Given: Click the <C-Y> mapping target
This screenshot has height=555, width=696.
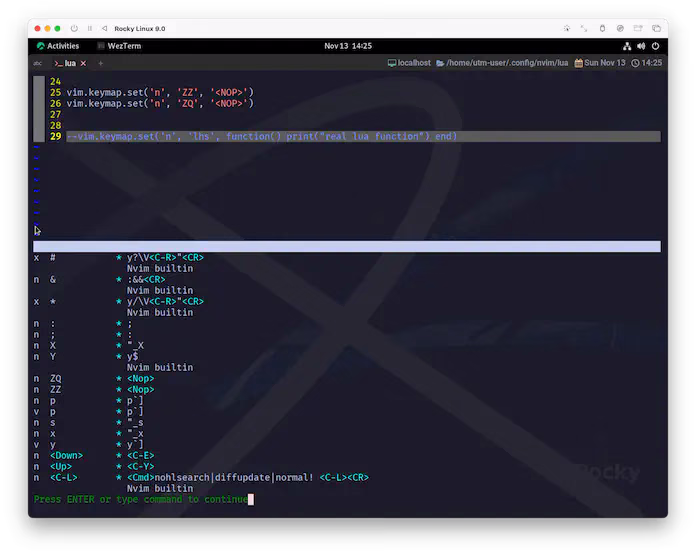Looking at the screenshot, I should click(141, 467).
